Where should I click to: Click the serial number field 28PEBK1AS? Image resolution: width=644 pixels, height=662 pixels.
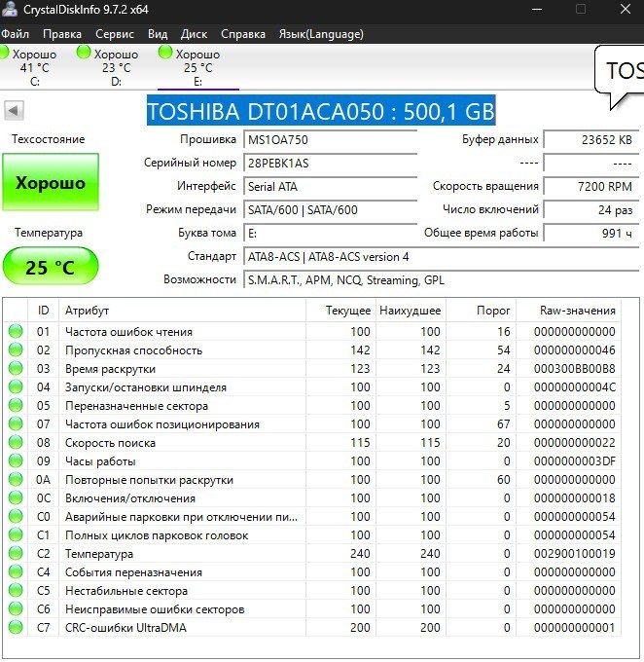pos(331,163)
